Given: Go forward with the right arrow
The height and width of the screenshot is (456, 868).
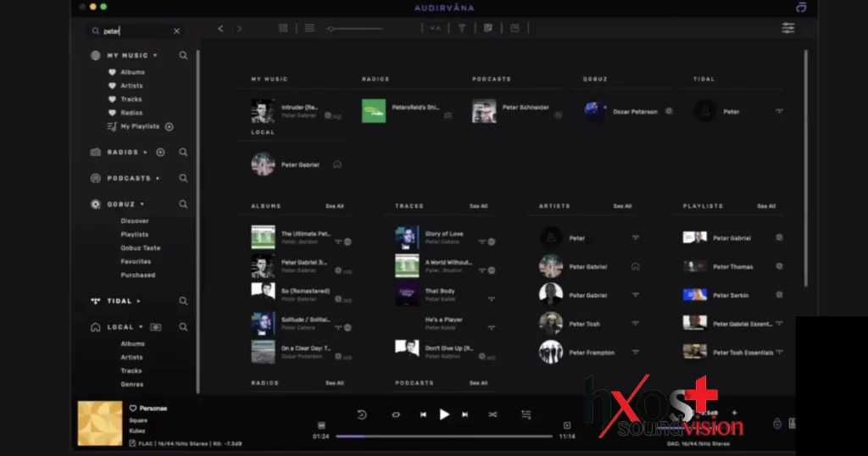Looking at the screenshot, I should (x=239, y=28).
